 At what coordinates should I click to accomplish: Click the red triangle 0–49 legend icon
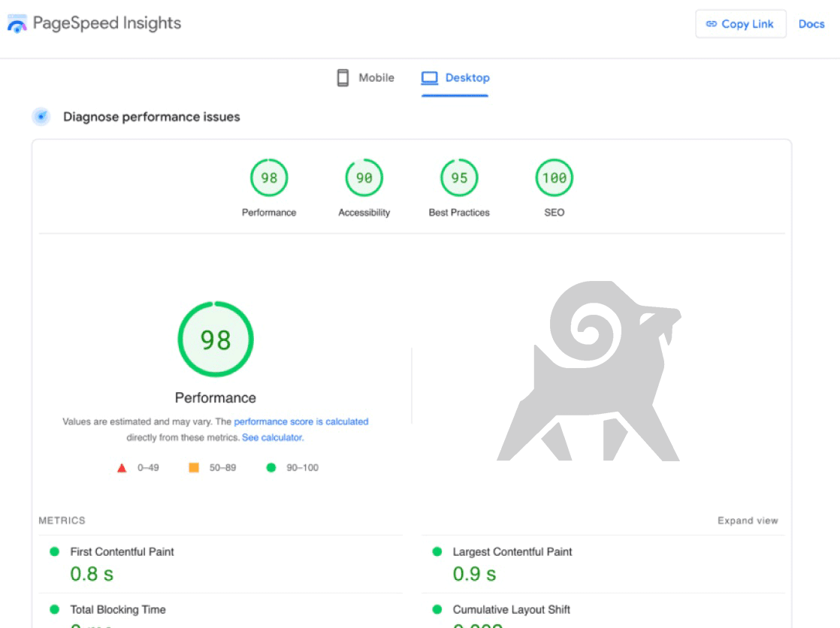pyautogui.click(x=122, y=468)
